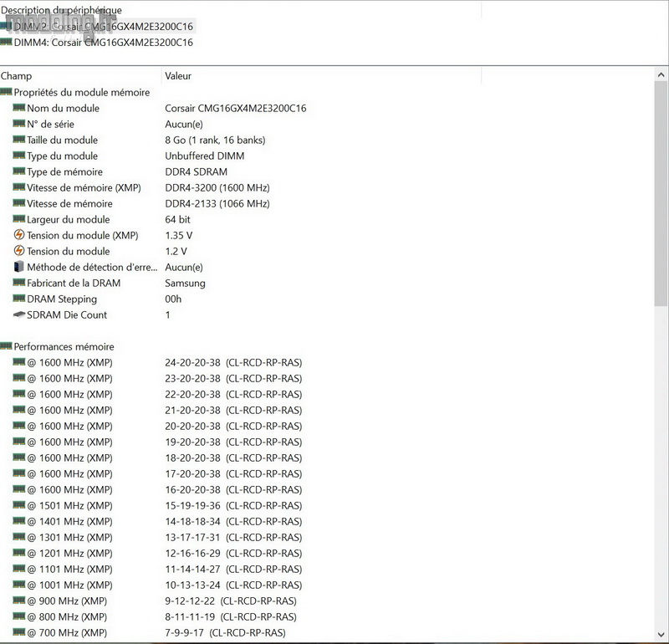This screenshot has height=644, width=669.
Task: Select the Type du module label
Action: 62,156
